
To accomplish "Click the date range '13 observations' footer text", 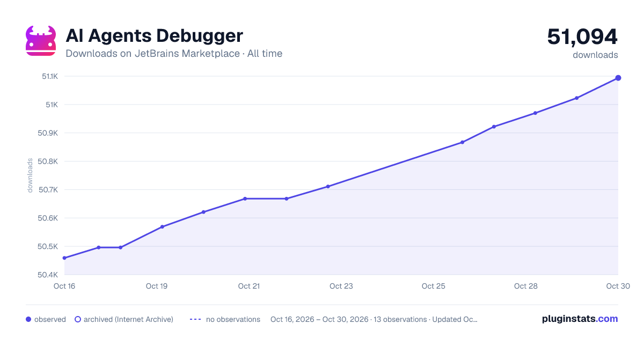I will [374, 319].
